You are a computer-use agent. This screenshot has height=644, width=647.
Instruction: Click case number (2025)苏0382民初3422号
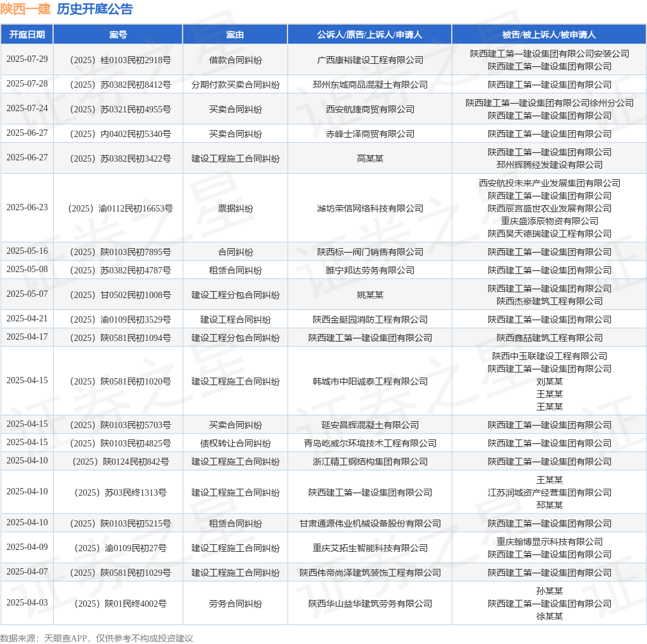point(118,159)
